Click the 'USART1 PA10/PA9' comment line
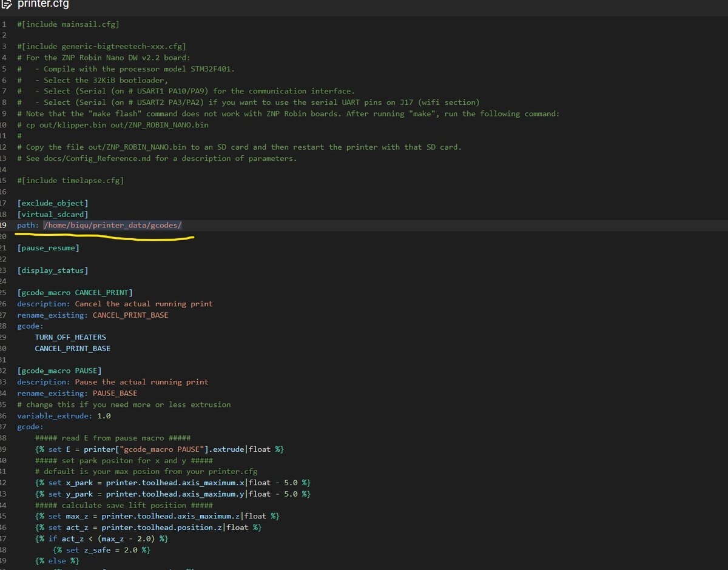 coord(186,91)
